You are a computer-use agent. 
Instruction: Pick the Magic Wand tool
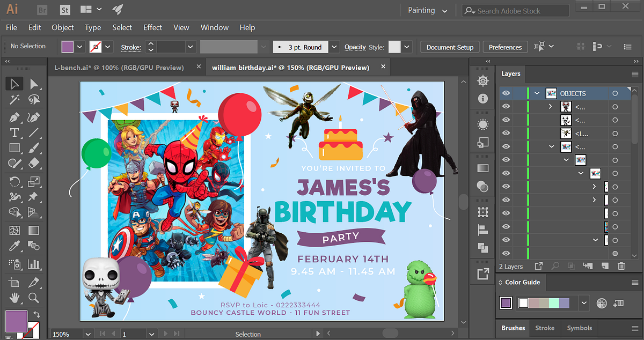pos(14,100)
